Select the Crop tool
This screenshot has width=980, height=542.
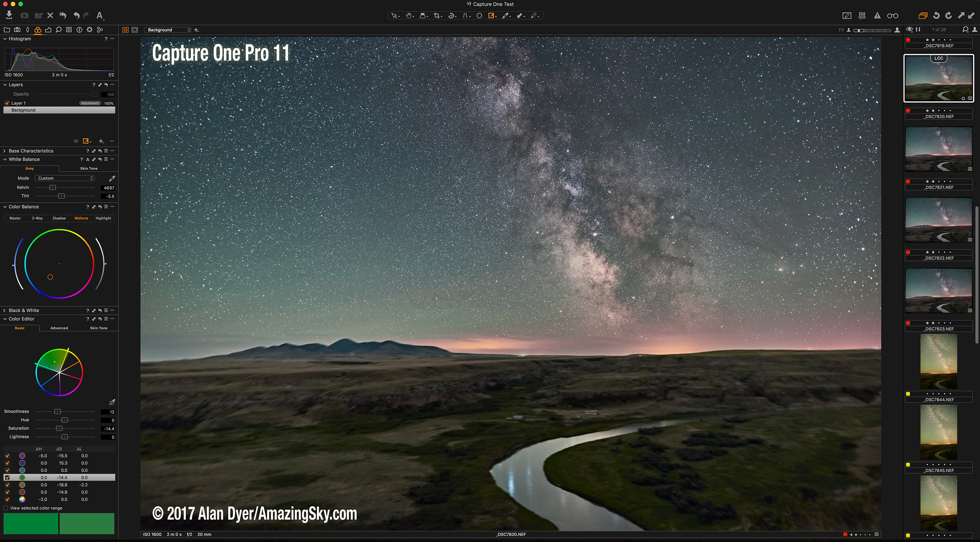[x=436, y=16]
